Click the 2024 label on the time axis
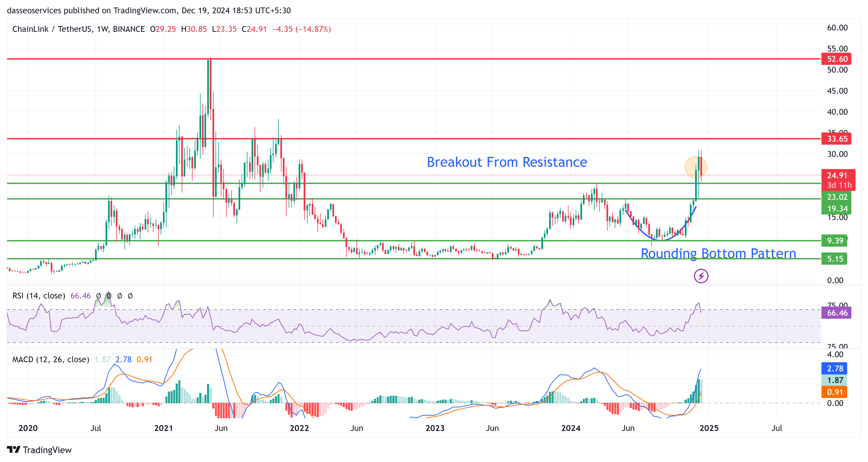The width and height of the screenshot is (868, 462). tap(570, 428)
